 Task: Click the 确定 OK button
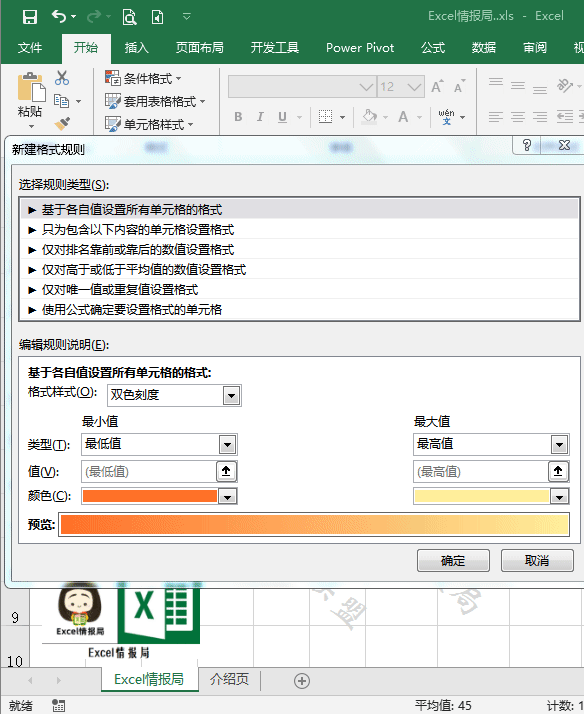pyautogui.click(x=453, y=560)
